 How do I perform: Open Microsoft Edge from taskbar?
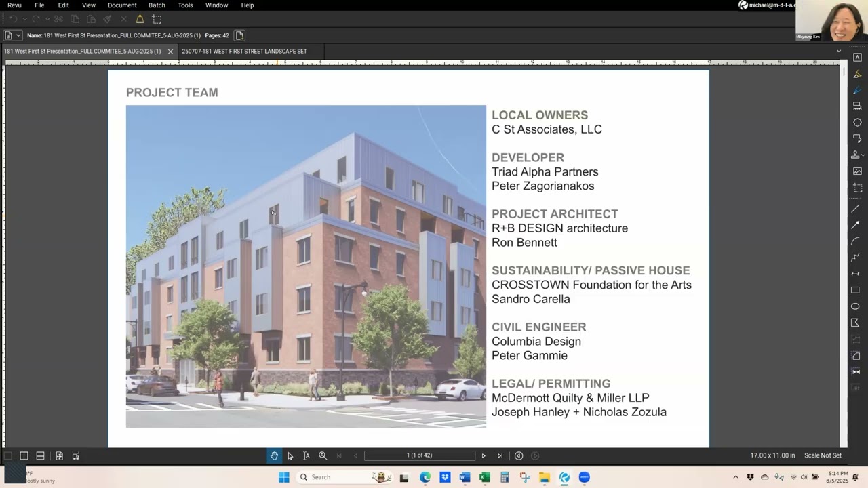[425, 477]
